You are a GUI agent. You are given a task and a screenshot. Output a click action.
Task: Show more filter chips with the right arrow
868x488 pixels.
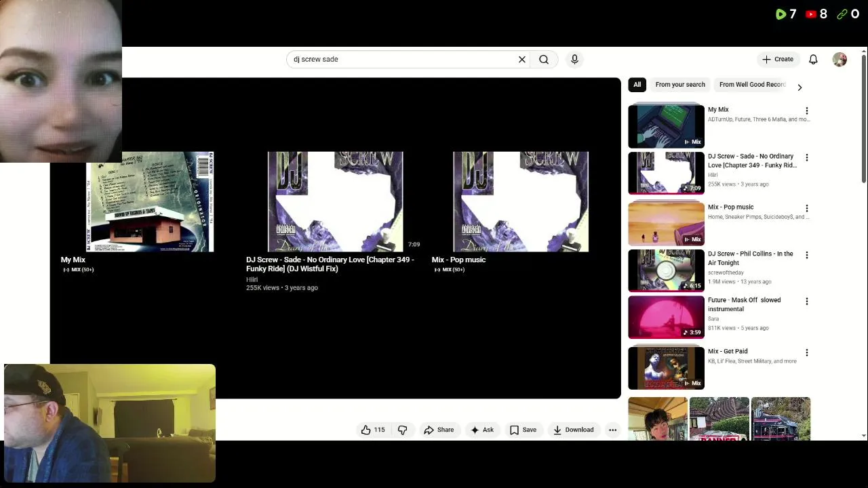coord(800,87)
